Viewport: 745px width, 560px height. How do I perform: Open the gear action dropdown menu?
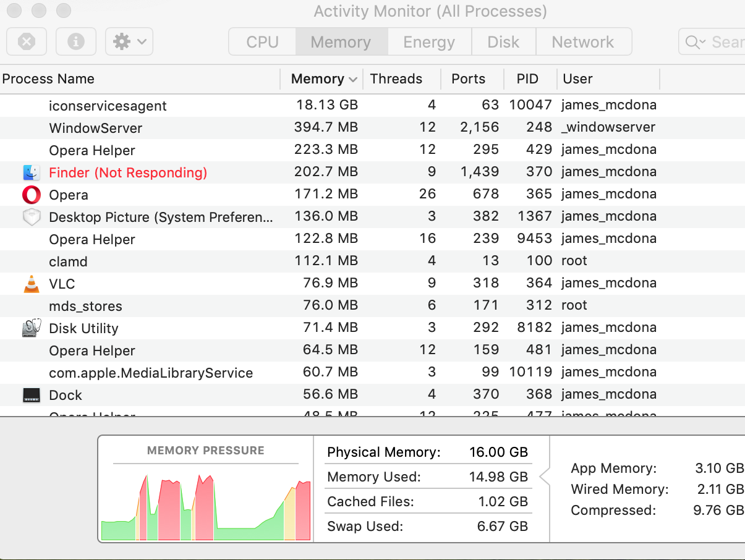tap(129, 42)
